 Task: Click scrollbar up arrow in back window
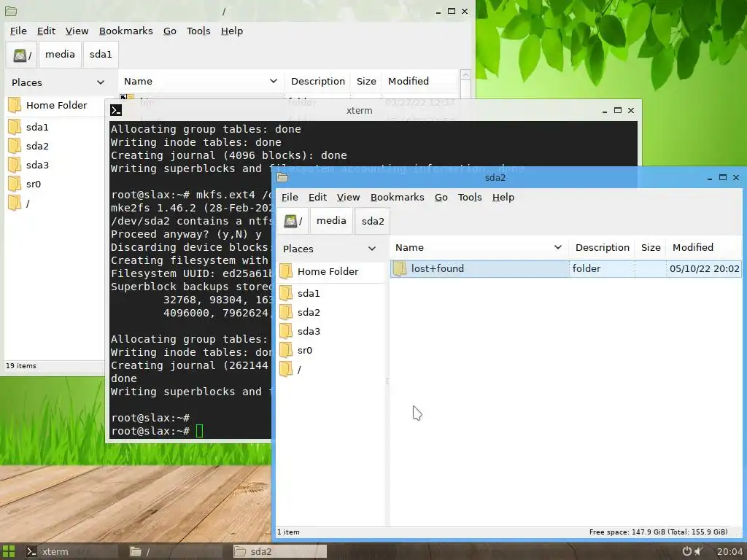click(465, 75)
